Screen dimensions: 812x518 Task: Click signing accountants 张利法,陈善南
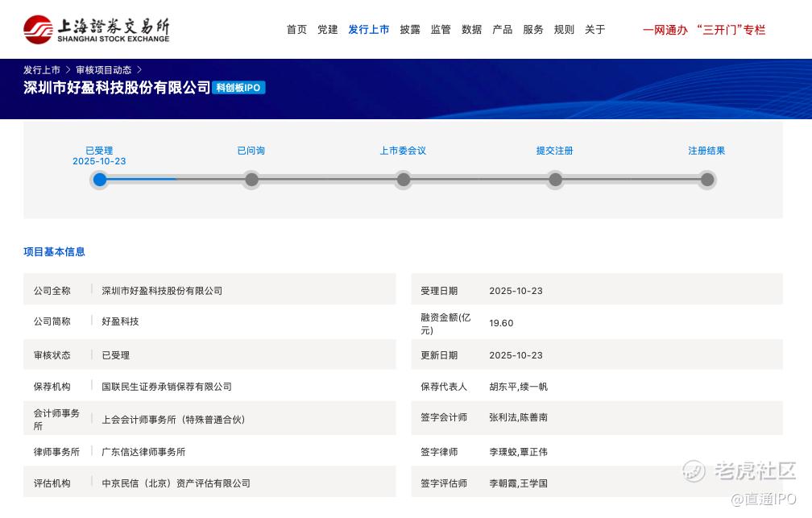[519, 417]
